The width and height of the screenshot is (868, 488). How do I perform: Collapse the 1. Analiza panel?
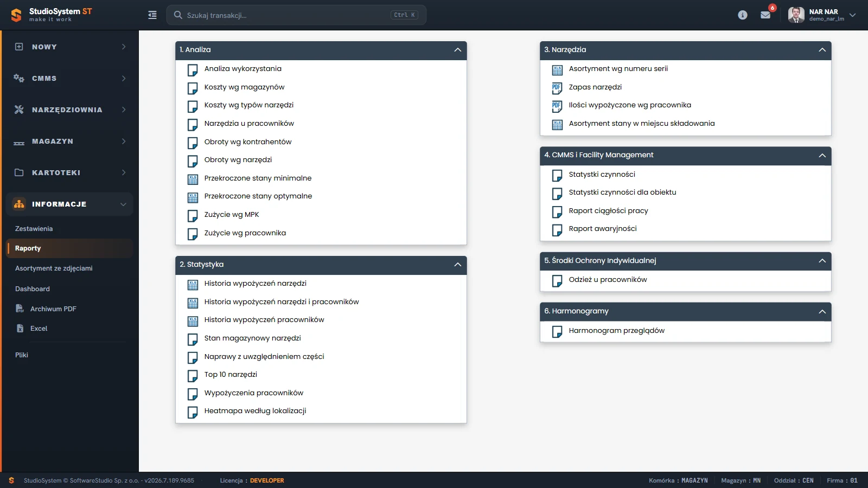pyautogui.click(x=458, y=50)
